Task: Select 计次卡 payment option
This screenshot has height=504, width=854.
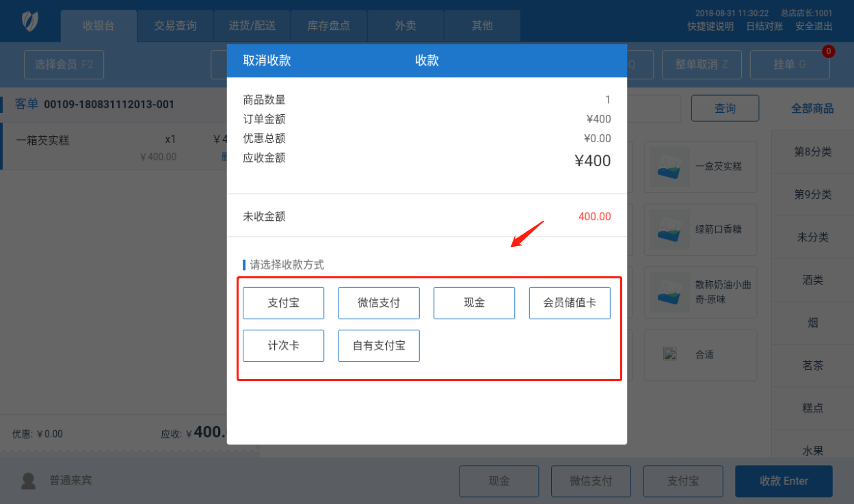Action: [x=283, y=345]
